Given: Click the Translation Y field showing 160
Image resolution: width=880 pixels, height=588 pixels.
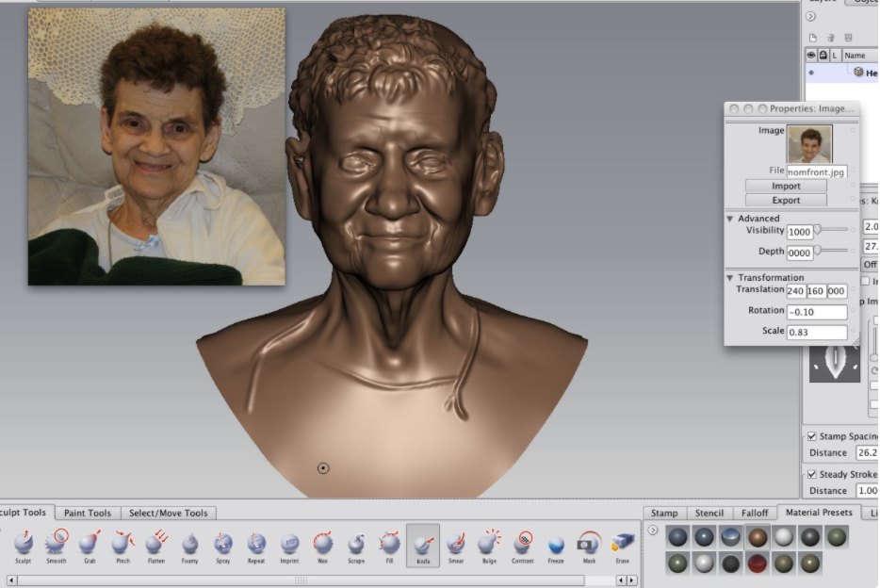Looking at the screenshot, I should [x=815, y=291].
